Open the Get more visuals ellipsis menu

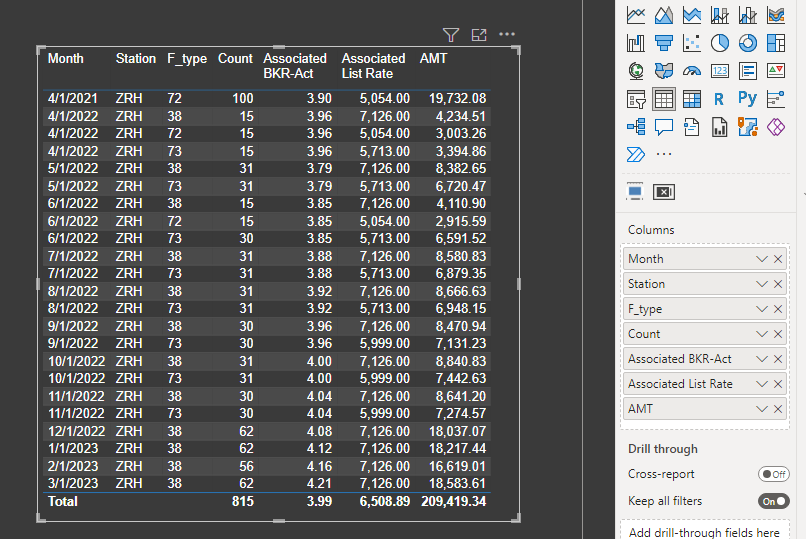[x=663, y=155]
